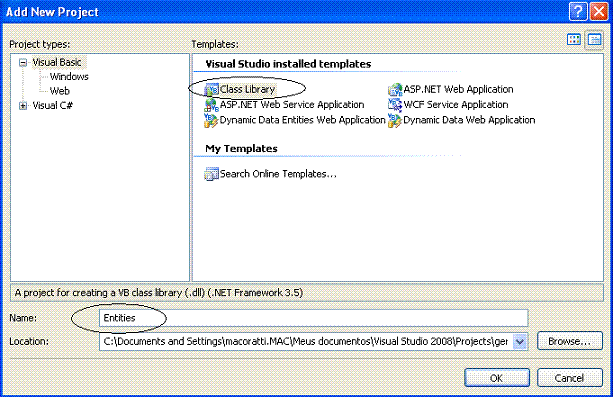Click Dynamic Data Web Application label

point(469,120)
